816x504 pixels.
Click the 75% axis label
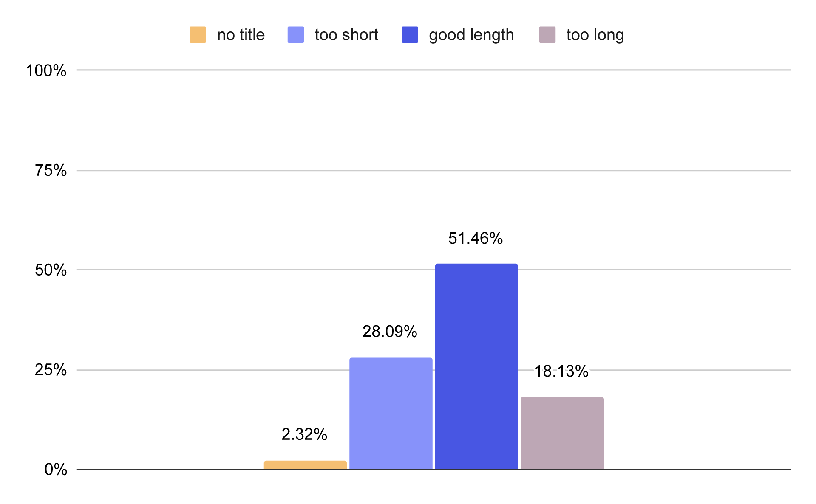click(51, 171)
